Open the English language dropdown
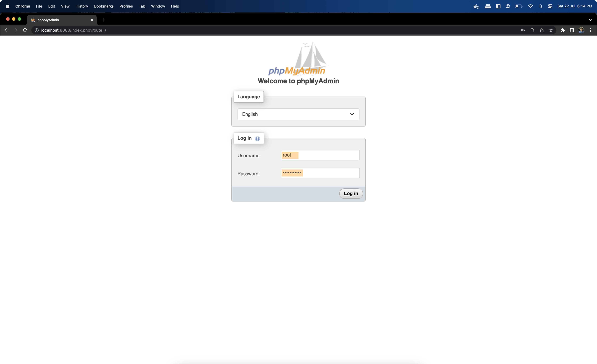Viewport: 597px width, 364px height. click(298, 114)
